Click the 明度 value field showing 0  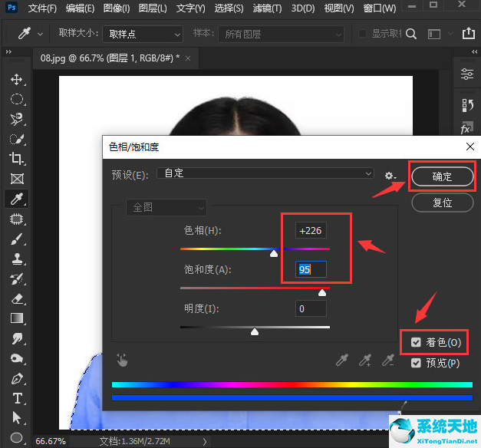point(311,308)
